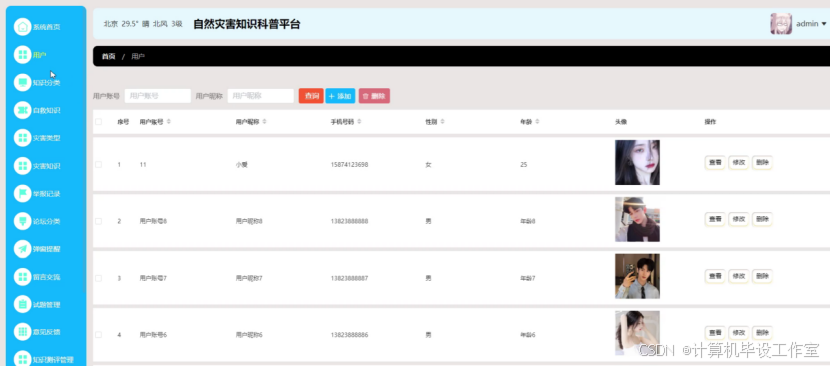Click 查看 for 用户账号6
The image size is (831, 366).
715,333
